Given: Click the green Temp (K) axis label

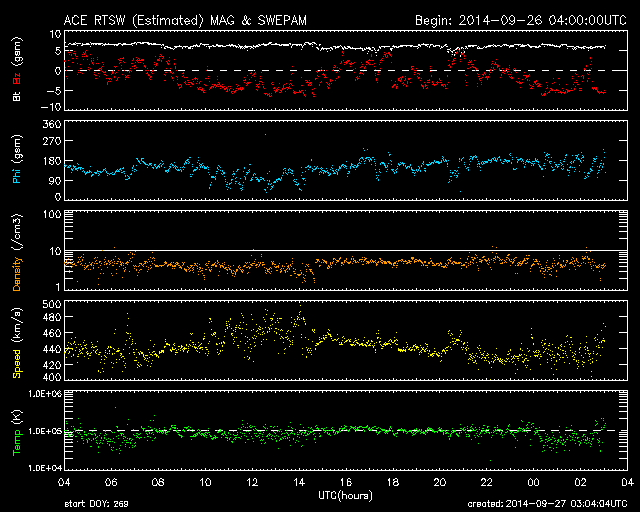Looking at the screenshot, I should 18,432.
